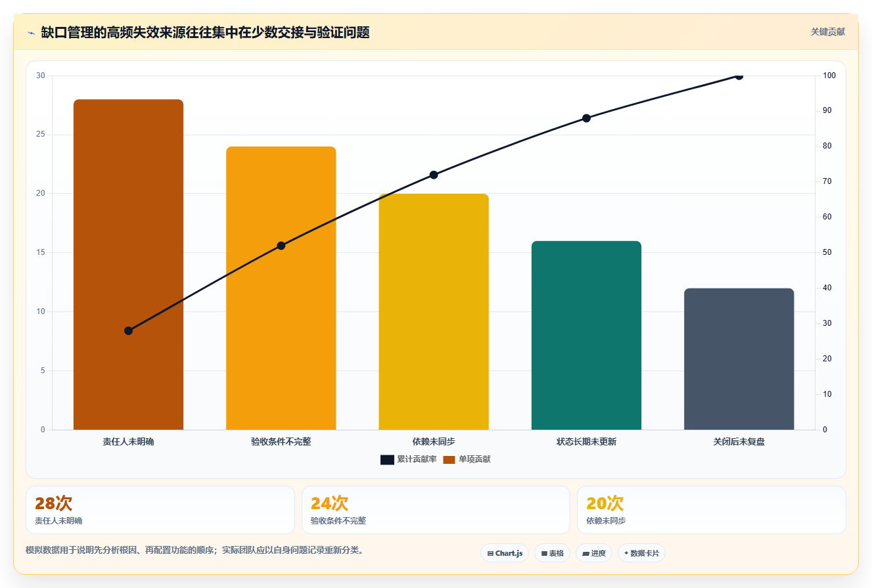Screen dimensions: 872x588
Task: Click the right axis value 100
Action: [x=829, y=76]
